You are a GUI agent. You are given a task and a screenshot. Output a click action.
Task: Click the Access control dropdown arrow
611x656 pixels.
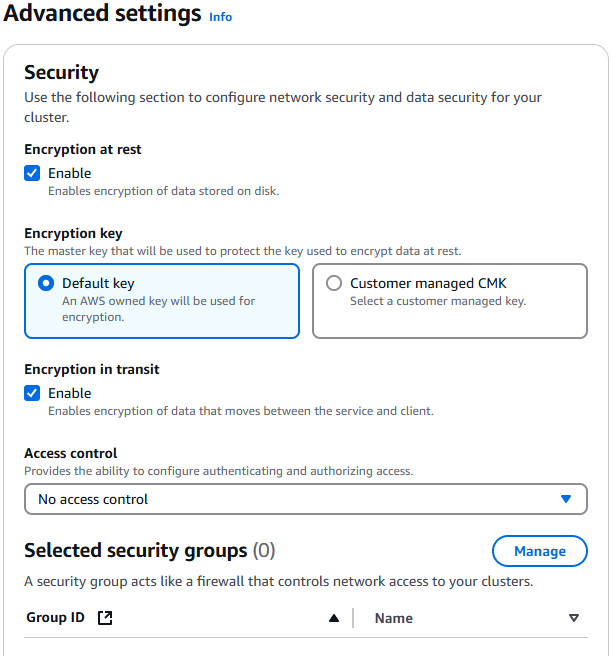(566, 499)
